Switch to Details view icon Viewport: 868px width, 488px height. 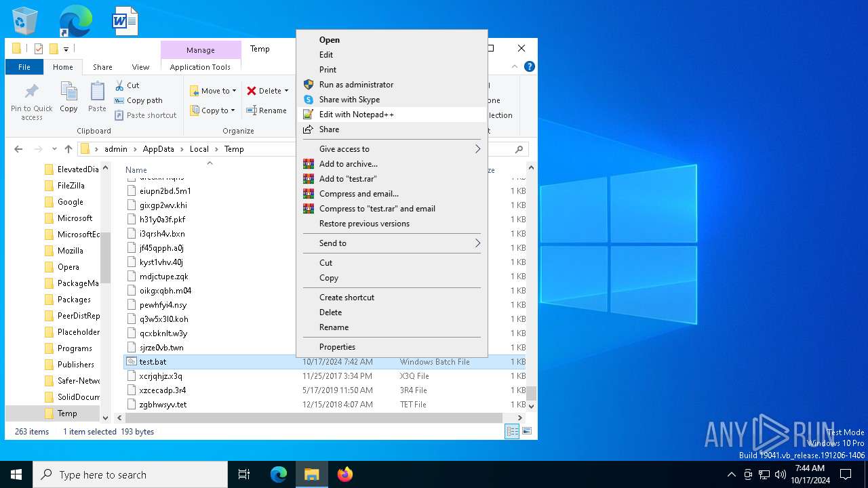tap(513, 431)
